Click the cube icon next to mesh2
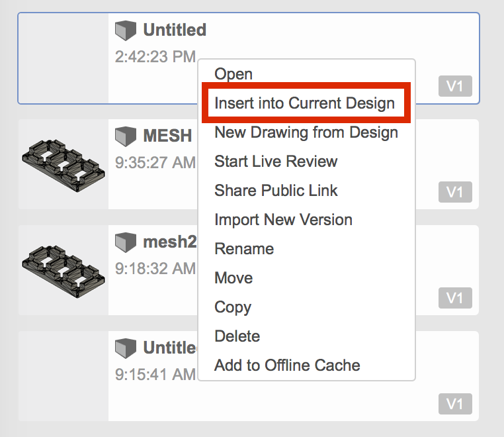Viewport: 504px width, 437px height. point(125,242)
